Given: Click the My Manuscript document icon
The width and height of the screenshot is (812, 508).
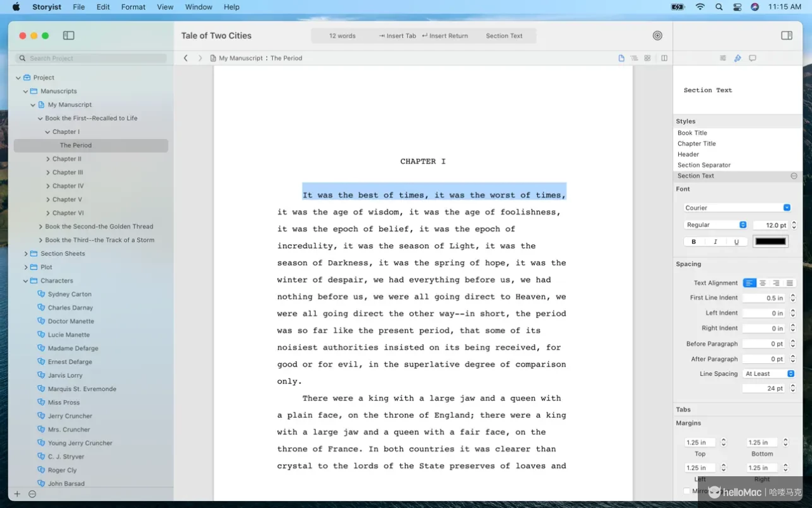Looking at the screenshot, I should [x=41, y=105].
